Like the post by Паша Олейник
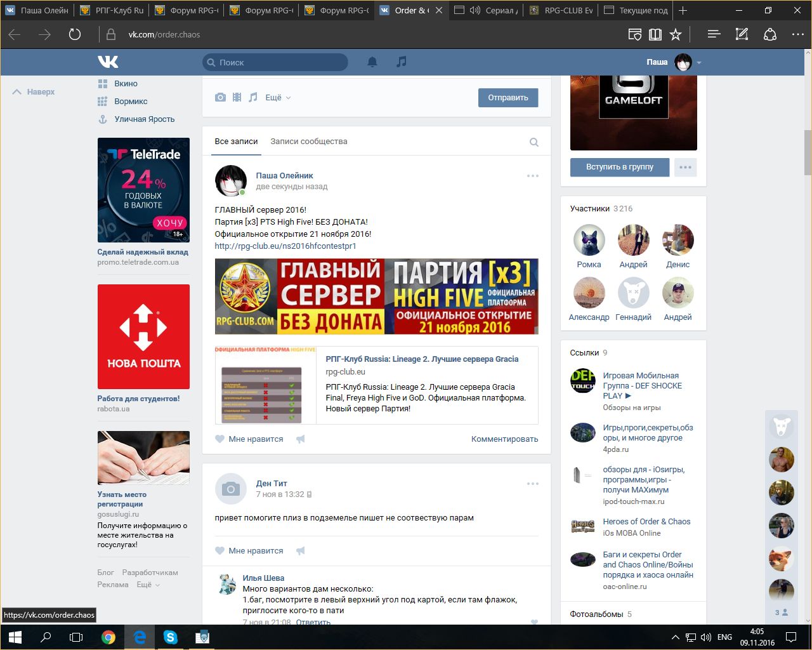 click(249, 439)
